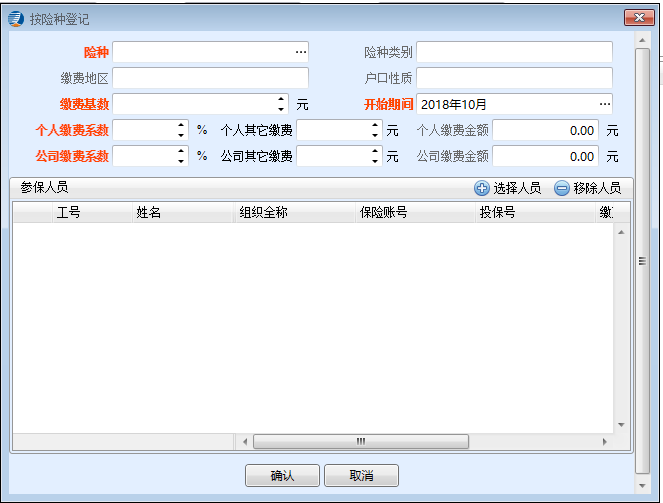Click the 姓名 column header
663x503 pixels.
coord(149,212)
